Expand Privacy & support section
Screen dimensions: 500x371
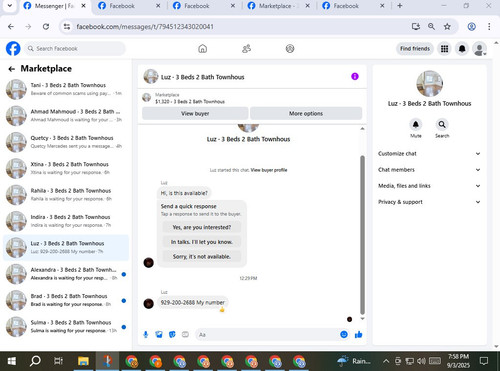tap(429, 202)
